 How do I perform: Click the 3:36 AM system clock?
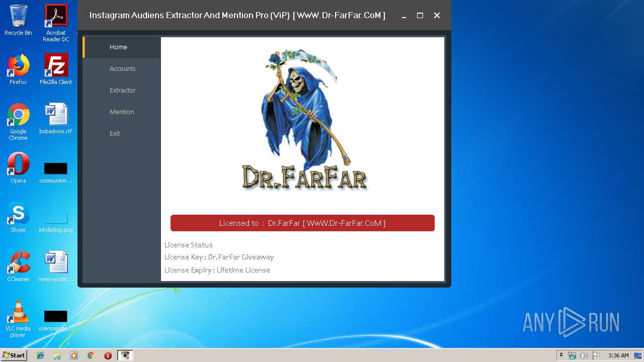point(618,355)
